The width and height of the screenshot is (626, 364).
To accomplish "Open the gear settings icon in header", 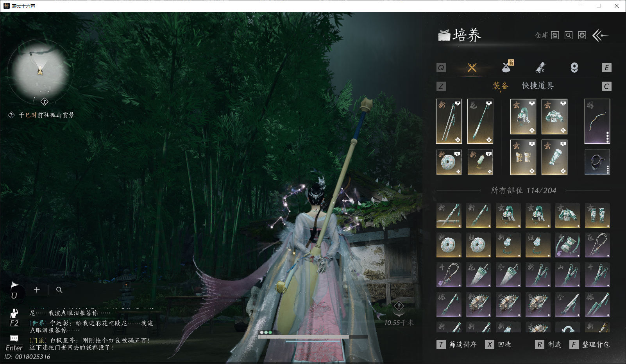I will coord(582,35).
